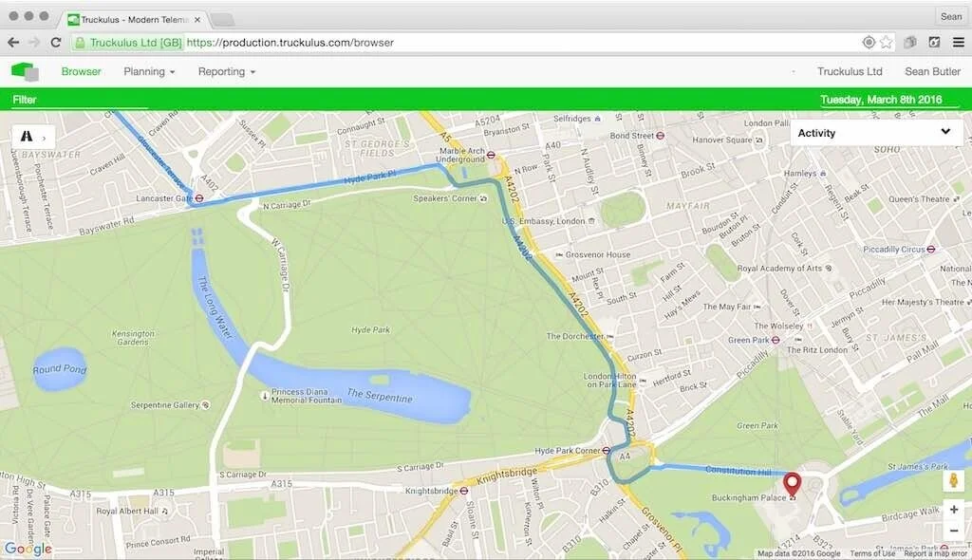Click the U.S. Embassy, London label
972x560 pixels.
click(543, 221)
